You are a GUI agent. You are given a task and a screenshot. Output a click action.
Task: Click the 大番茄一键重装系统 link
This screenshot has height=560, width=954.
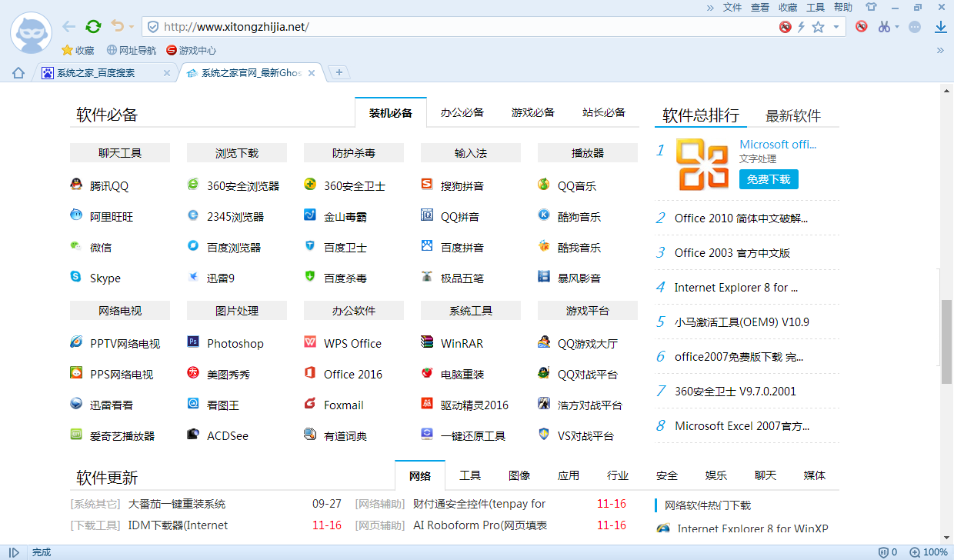177,504
